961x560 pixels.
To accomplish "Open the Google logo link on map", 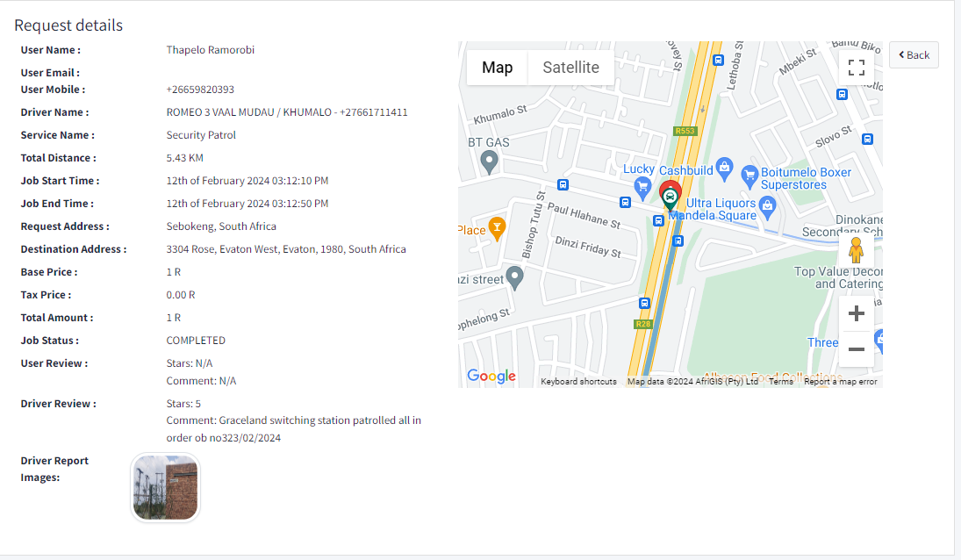I will point(491,376).
